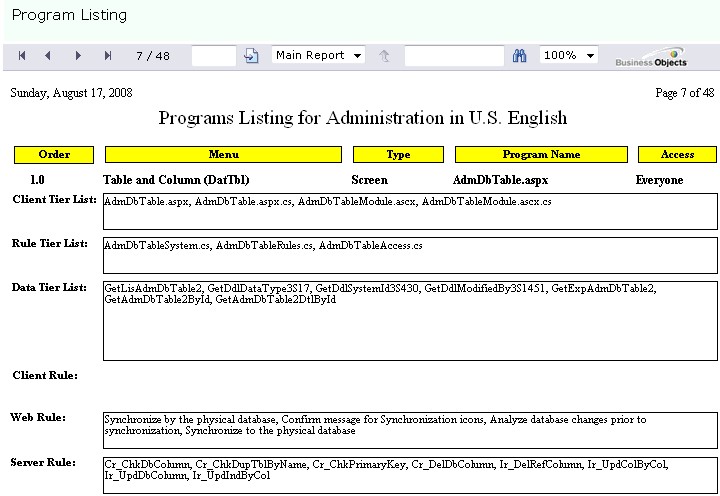Click the 'Client Tier List:' label
Screen dimensions: 720x496
coord(55,199)
